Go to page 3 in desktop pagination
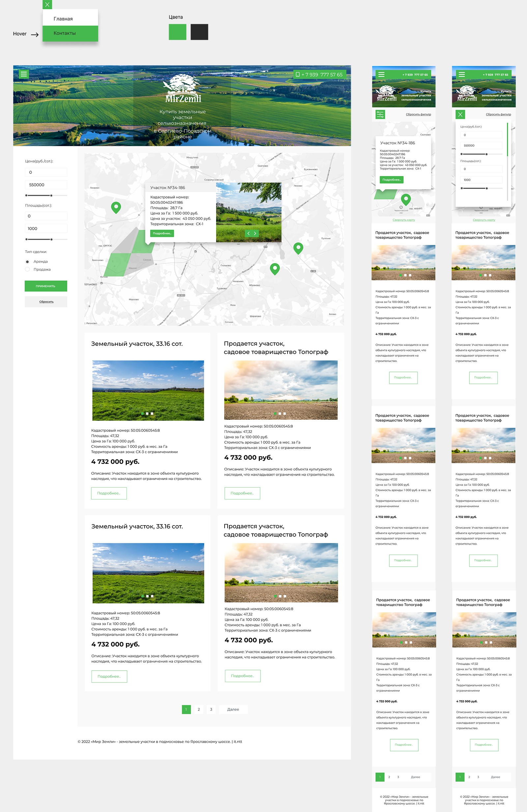The height and width of the screenshot is (812, 527). [x=211, y=709]
